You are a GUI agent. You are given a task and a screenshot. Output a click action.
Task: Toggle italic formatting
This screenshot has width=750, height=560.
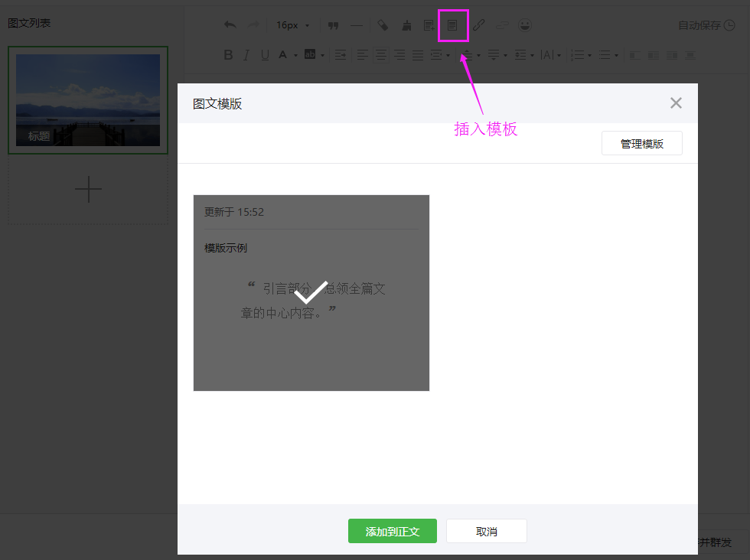click(x=246, y=55)
